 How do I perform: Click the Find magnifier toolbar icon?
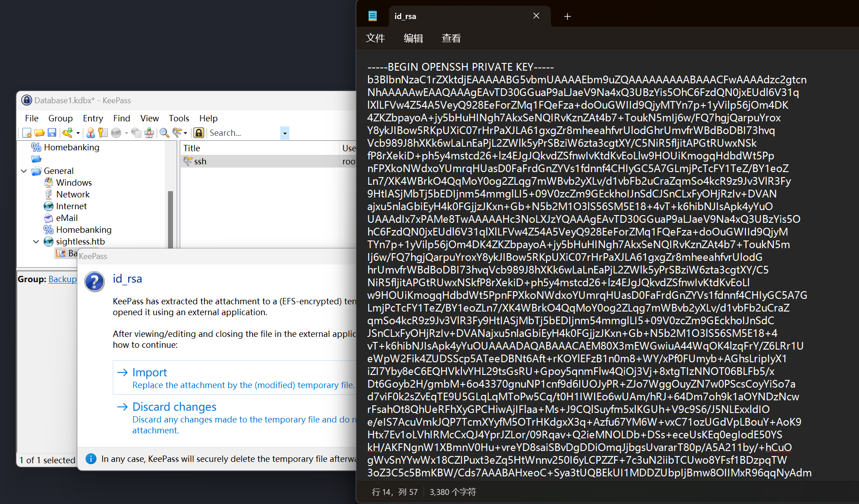pos(164,133)
